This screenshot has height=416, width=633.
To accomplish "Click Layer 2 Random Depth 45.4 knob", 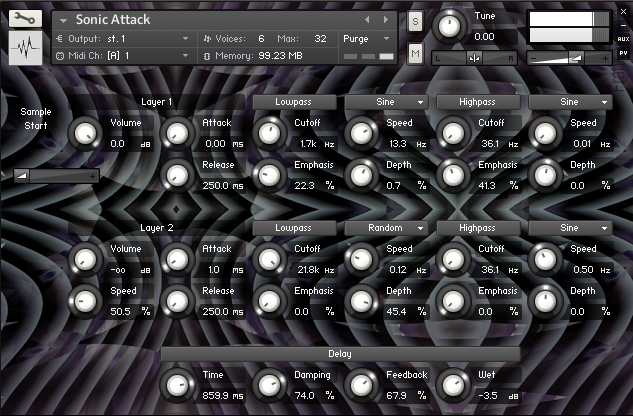I will 361,302.
